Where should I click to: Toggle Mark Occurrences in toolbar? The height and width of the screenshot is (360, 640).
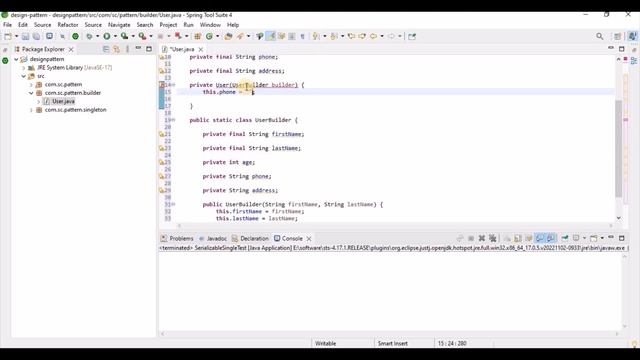[x=271, y=36]
